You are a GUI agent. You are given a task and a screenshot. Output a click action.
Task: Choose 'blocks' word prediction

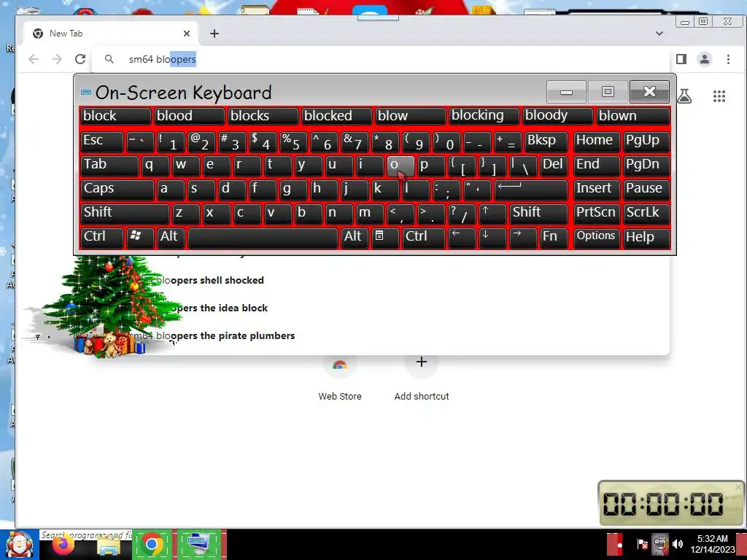point(263,116)
